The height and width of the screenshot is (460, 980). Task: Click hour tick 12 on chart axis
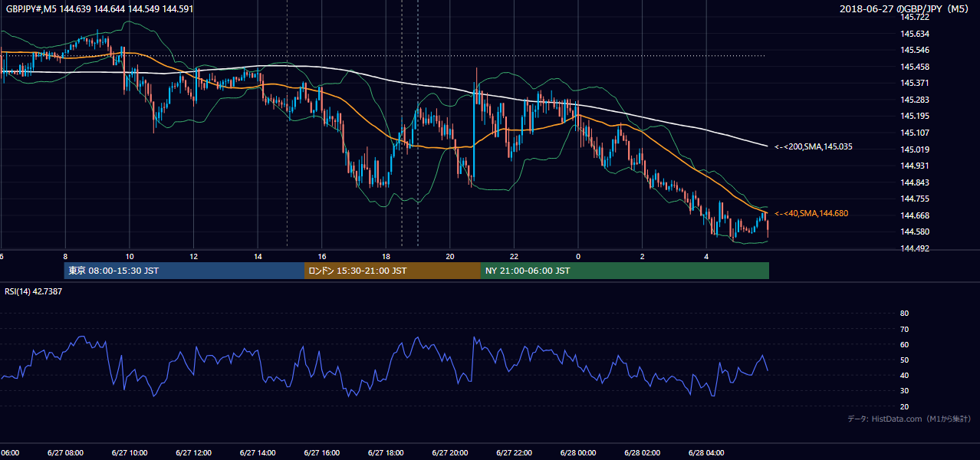pos(193,256)
